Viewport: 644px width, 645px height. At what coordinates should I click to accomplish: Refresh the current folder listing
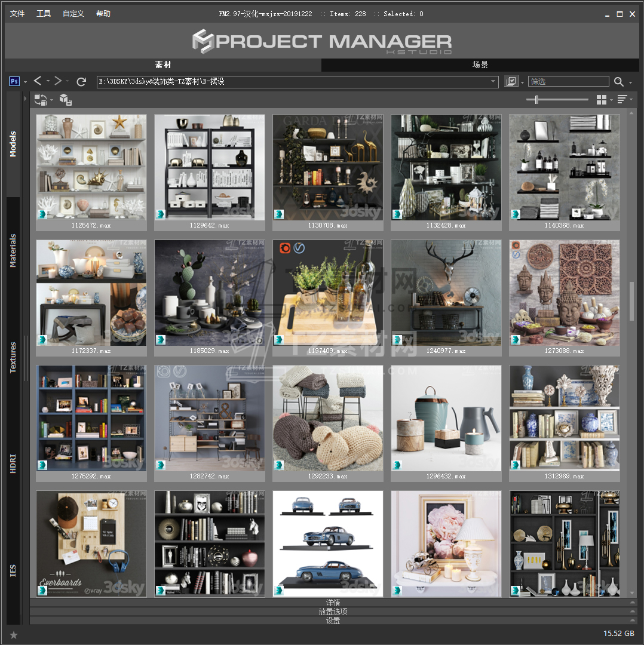pos(82,81)
